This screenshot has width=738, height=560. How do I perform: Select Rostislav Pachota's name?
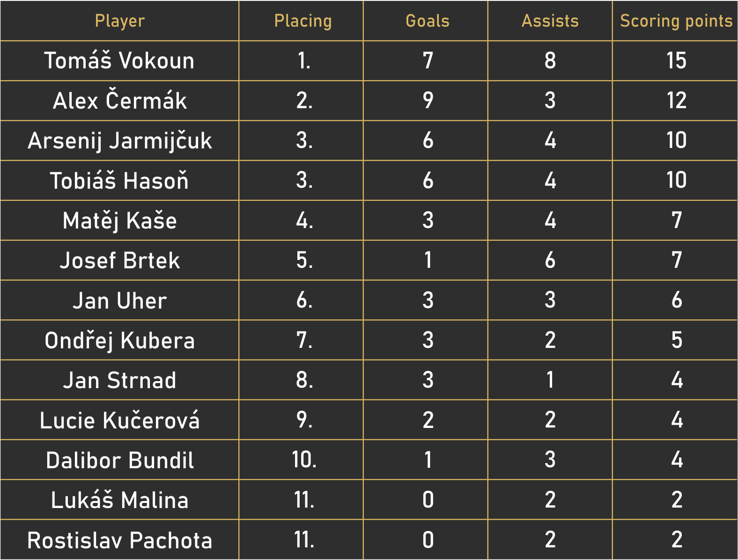point(119,540)
